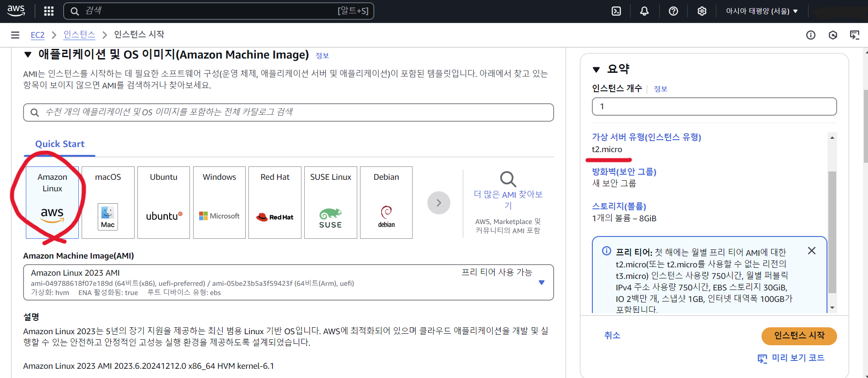Click the t2.micro instance type text
This screenshot has width=868, height=378.
[x=607, y=149]
